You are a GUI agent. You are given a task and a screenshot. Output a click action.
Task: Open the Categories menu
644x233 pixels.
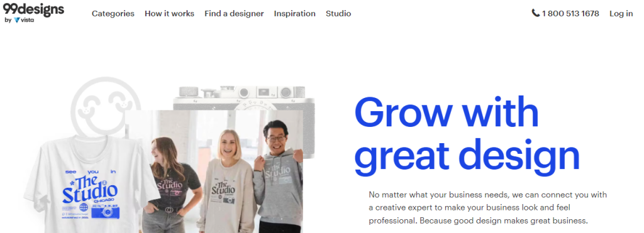click(113, 14)
